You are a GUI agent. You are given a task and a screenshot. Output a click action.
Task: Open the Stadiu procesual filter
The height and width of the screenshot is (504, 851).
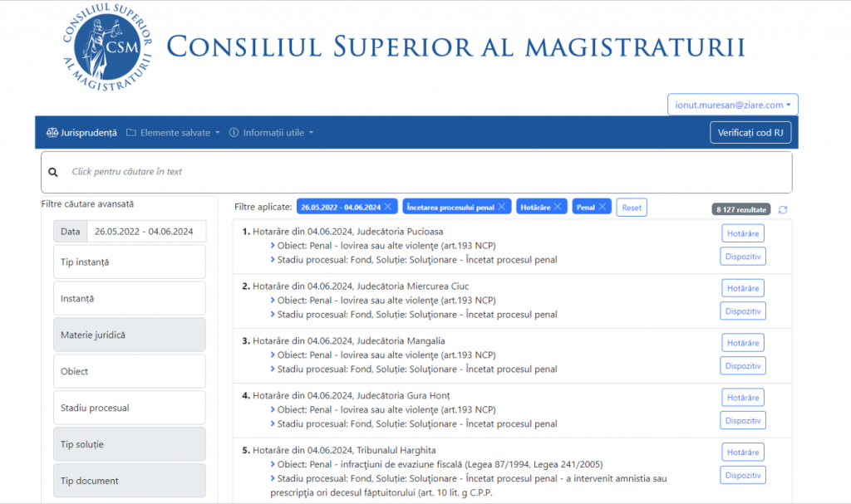coord(130,408)
